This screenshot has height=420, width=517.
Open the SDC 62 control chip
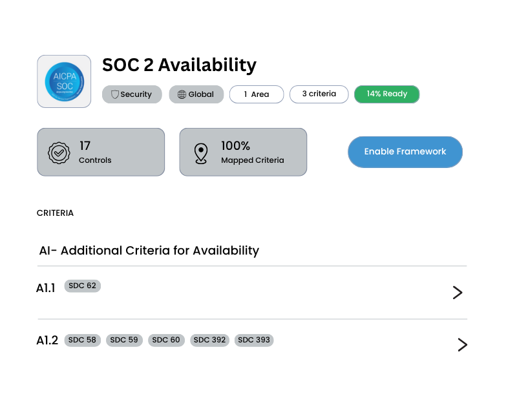[82, 286]
